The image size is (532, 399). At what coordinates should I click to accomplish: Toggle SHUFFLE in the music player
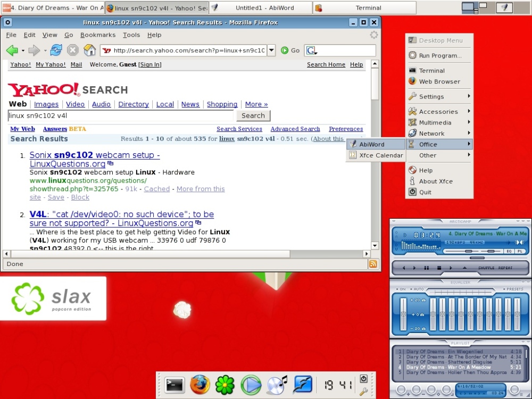(486, 268)
